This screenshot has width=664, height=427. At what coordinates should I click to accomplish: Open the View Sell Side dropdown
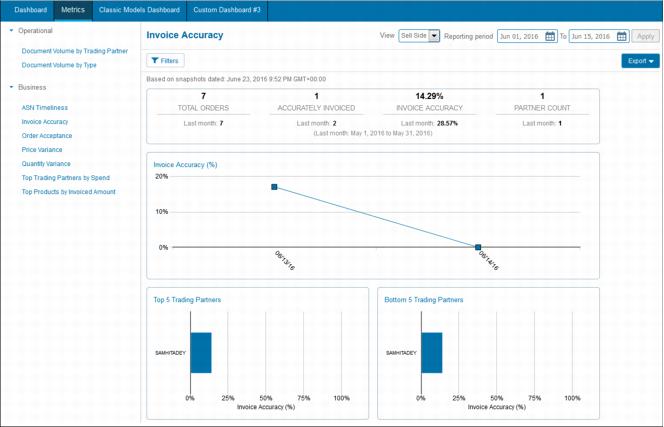point(434,36)
